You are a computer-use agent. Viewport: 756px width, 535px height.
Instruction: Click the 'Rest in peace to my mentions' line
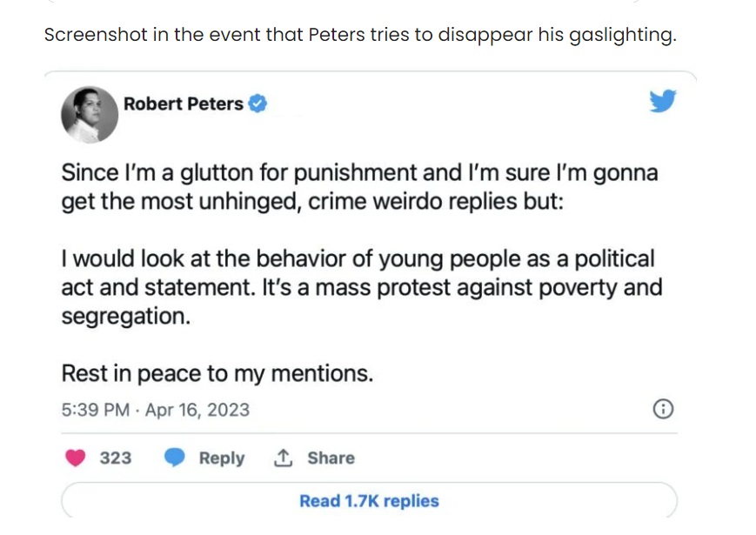click(217, 373)
